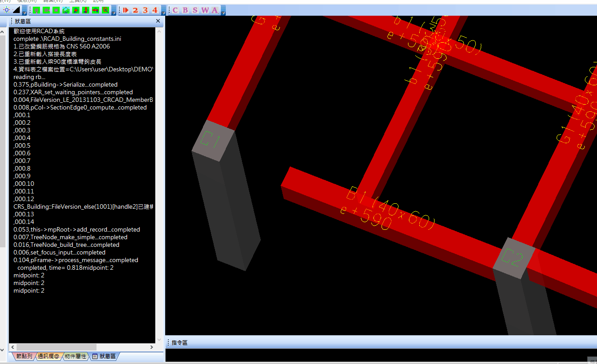Click the zoom magnifier icon on green background
This screenshot has width=597, height=364.
[x=105, y=10]
